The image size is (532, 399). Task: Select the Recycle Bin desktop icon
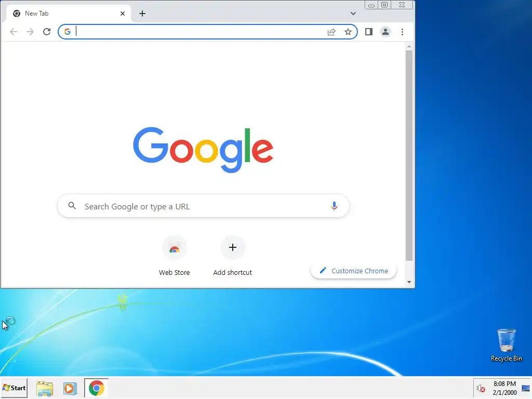click(x=506, y=345)
